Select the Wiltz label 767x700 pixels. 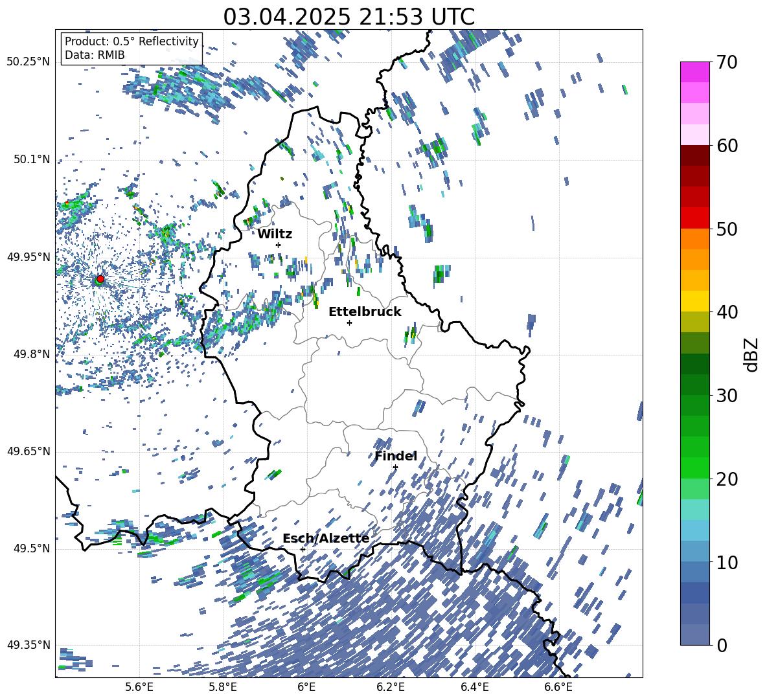pos(275,234)
